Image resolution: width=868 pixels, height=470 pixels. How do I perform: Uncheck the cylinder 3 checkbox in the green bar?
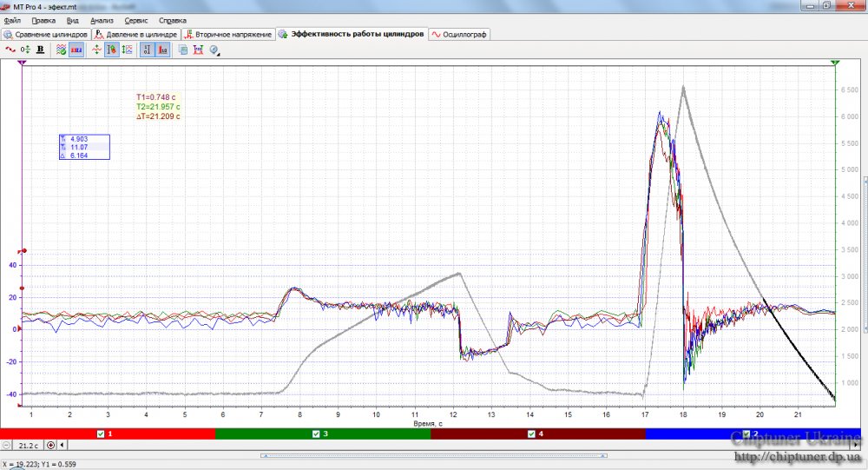(x=316, y=434)
